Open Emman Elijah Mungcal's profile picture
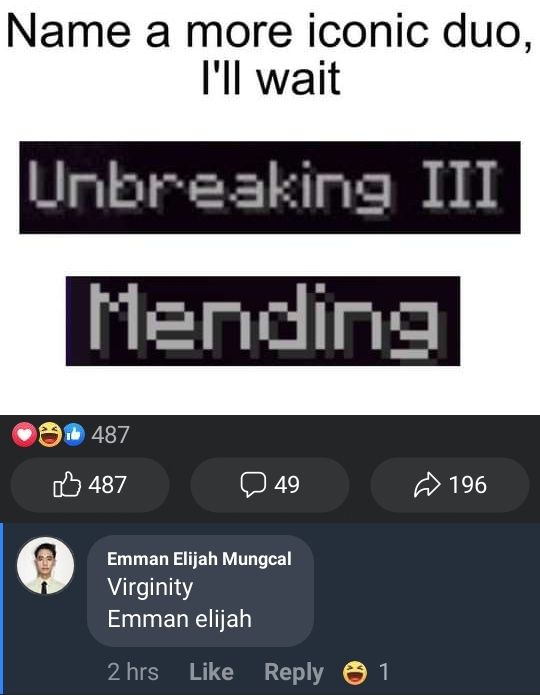This screenshot has height=695, width=540. (x=45, y=566)
